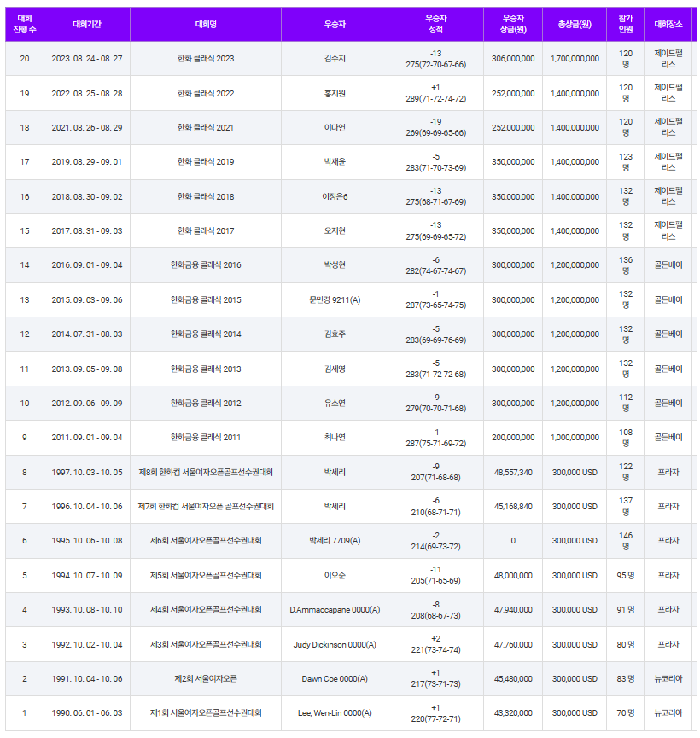Click winner name Lee, Wen-Lin 0000(A)
This screenshot has height=738, width=700.
(335, 713)
